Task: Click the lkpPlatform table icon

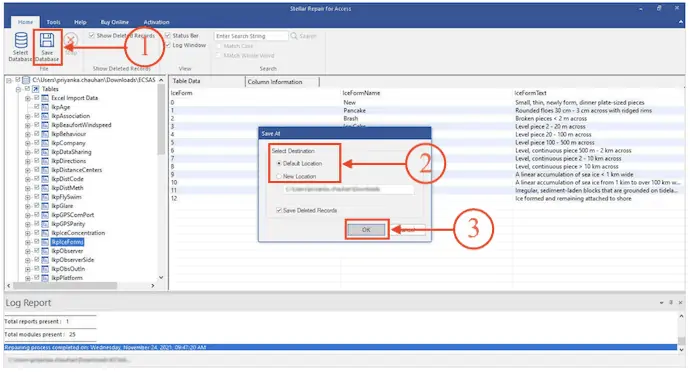Action: pos(45,278)
